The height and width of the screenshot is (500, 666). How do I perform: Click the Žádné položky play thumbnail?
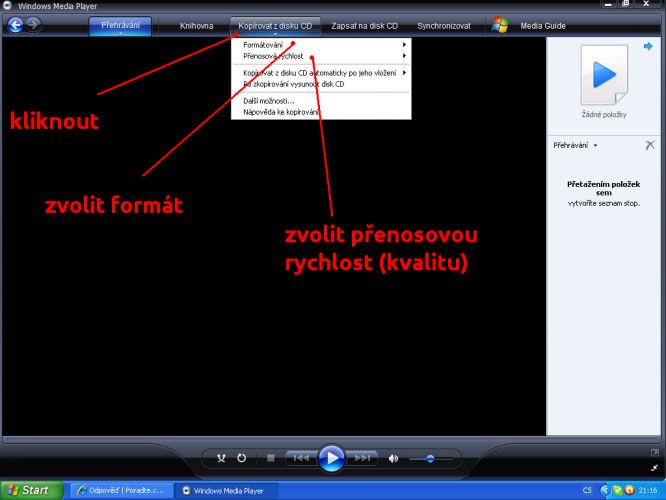tap(604, 75)
